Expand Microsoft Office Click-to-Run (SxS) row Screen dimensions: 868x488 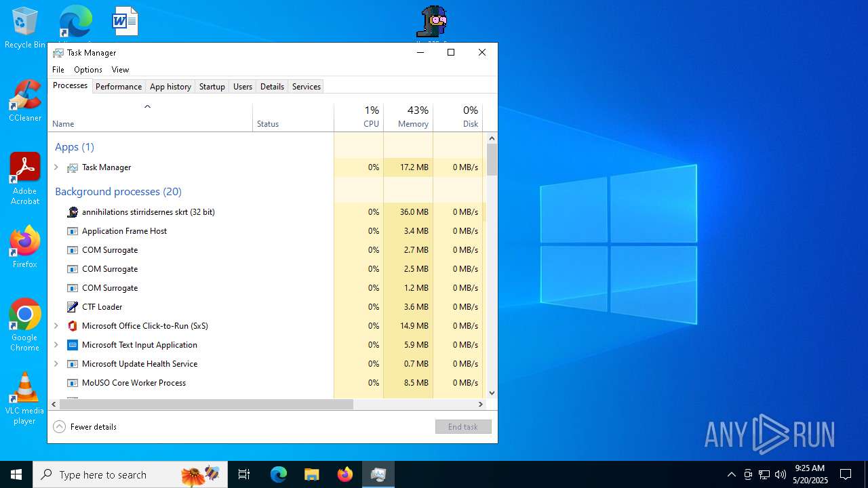[x=56, y=326]
